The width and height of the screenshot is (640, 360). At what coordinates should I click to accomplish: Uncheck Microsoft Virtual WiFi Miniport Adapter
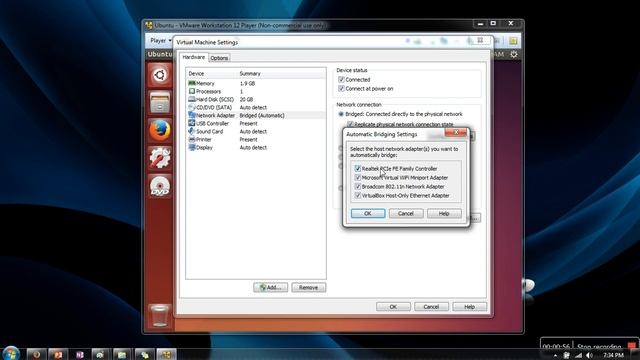coord(358,178)
